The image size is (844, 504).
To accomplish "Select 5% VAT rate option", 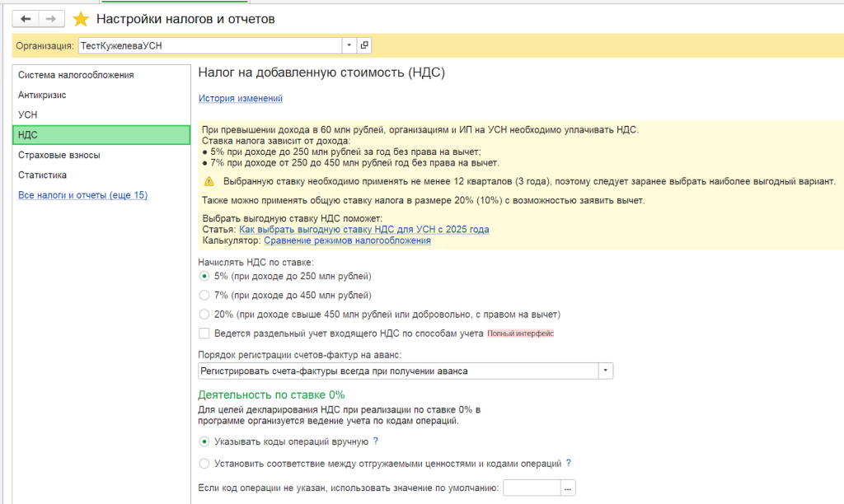I will (x=204, y=276).
